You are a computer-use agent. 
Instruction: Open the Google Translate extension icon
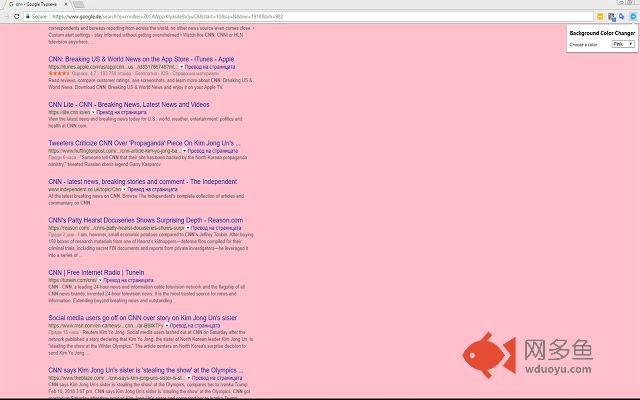pyautogui.click(x=622, y=16)
